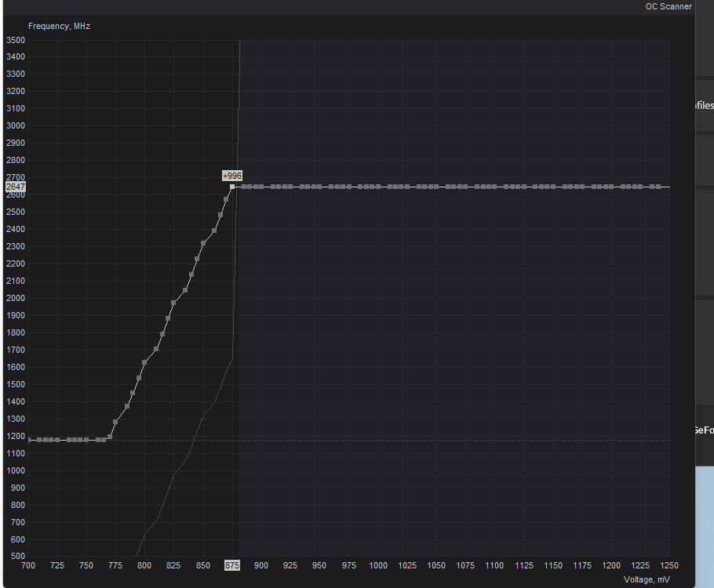
Task: Select the curve point at 825 mV near 1975 MHz
Action: point(173,303)
